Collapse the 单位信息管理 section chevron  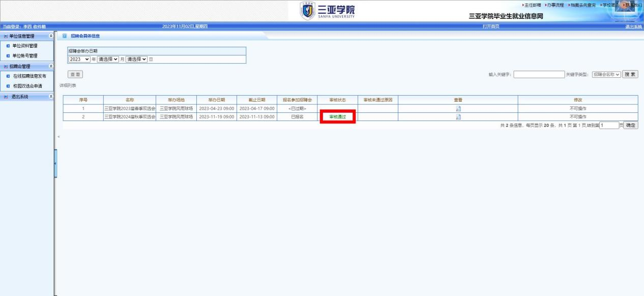(50, 36)
